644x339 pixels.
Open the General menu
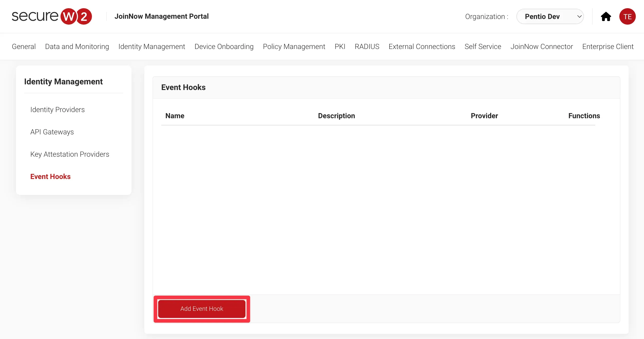tap(24, 47)
